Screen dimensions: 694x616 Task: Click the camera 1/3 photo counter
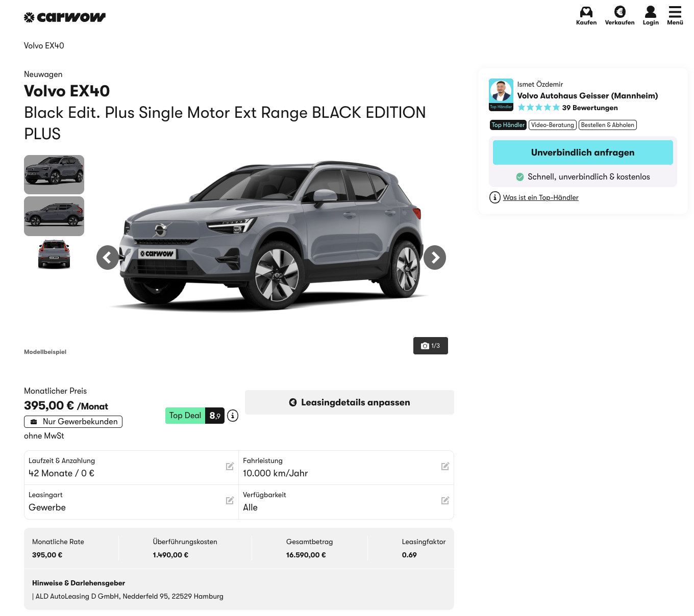pos(430,346)
